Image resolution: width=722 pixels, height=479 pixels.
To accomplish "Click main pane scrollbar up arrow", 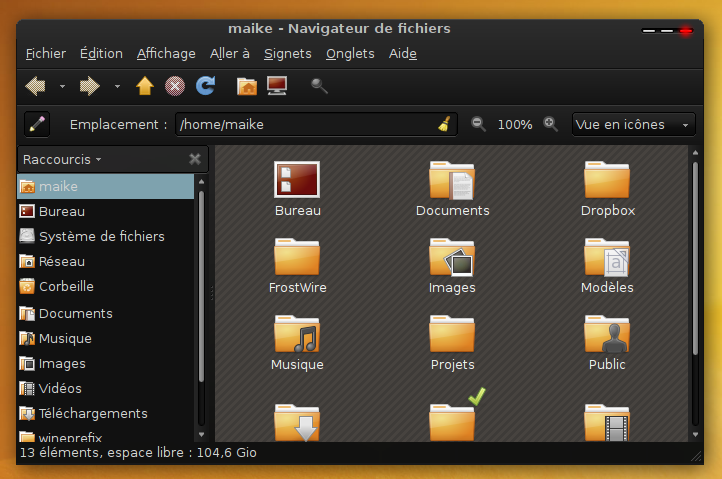I will 695,152.
